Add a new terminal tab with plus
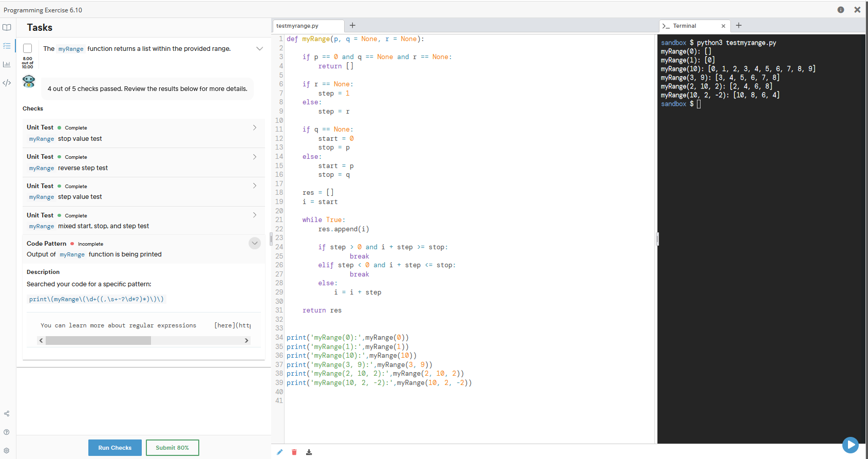This screenshot has height=459, width=868. tap(739, 26)
